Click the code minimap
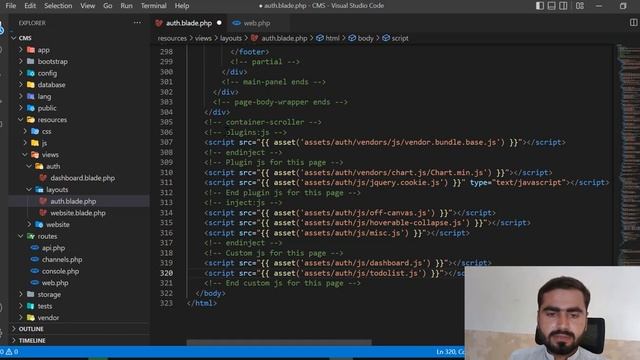The width and height of the screenshot is (640, 360). (x=628, y=155)
